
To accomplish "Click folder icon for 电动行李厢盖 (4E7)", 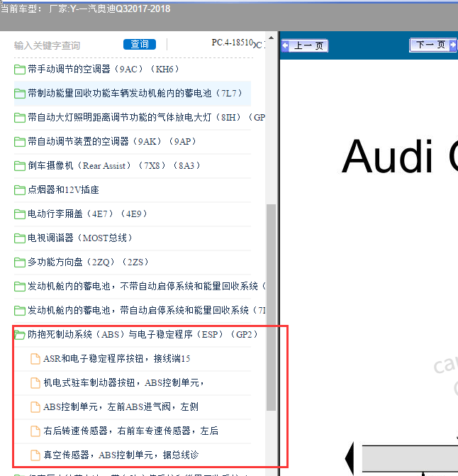I will [20, 214].
